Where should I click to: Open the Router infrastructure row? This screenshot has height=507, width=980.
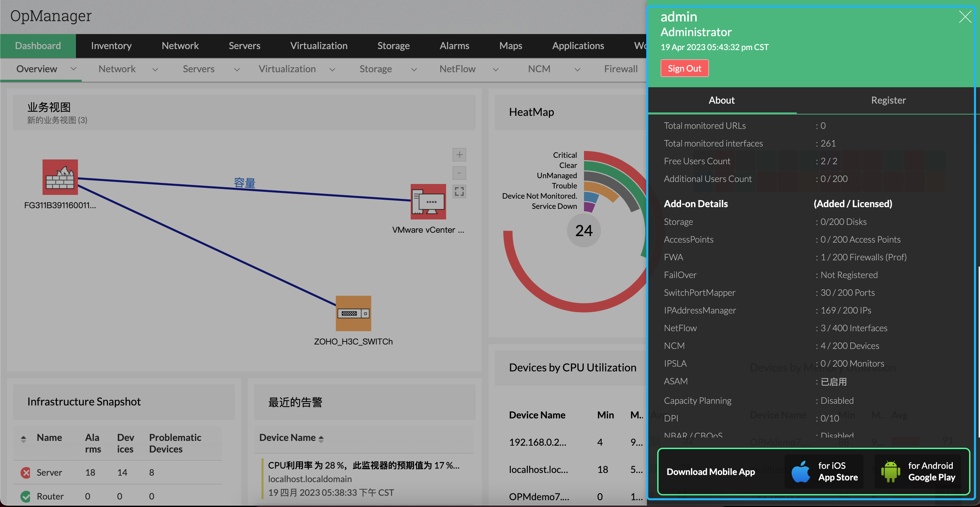(118, 496)
